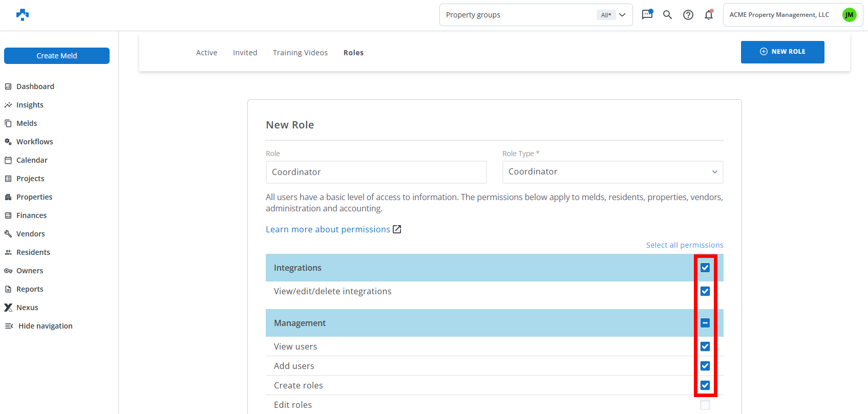Open the help question mark icon
The width and height of the screenshot is (868, 414).
688,15
